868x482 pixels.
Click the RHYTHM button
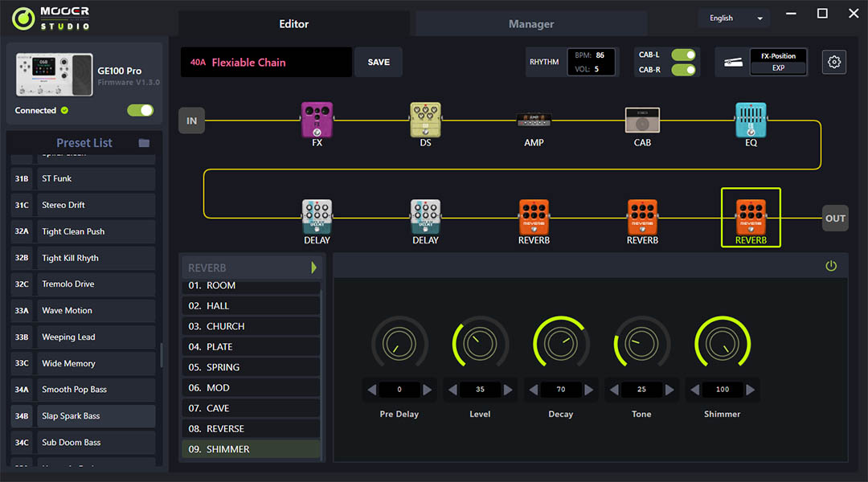544,62
